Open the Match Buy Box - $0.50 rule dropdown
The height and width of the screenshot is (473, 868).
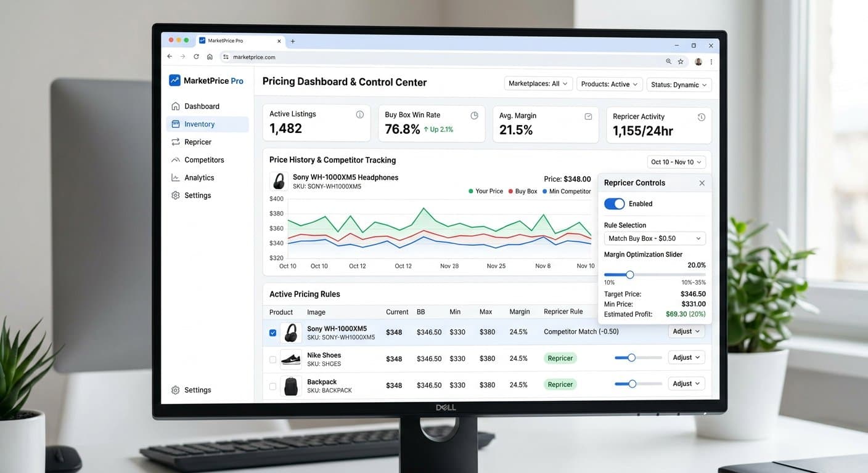tap(655, 238)
